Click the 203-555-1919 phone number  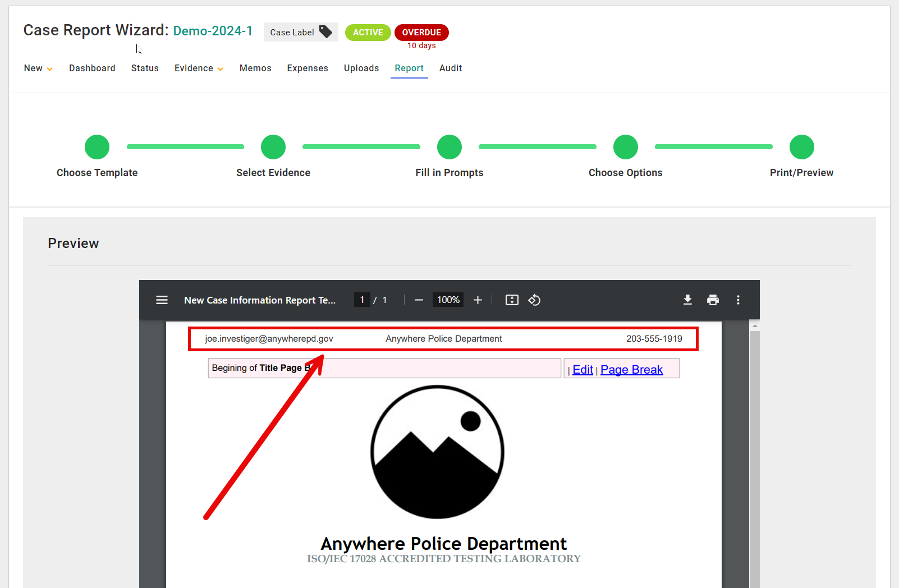[654, 339]
